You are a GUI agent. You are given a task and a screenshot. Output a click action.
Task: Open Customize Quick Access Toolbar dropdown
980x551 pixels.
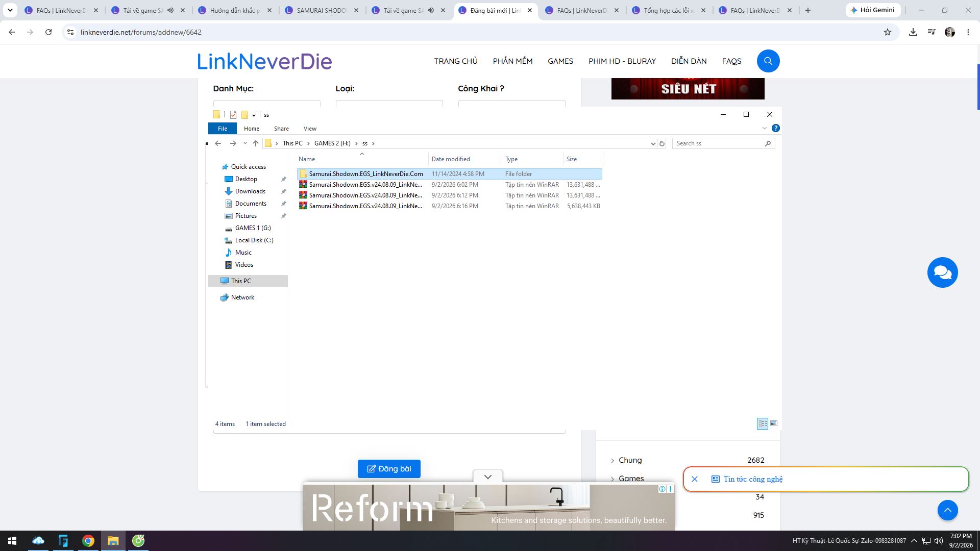254,115
